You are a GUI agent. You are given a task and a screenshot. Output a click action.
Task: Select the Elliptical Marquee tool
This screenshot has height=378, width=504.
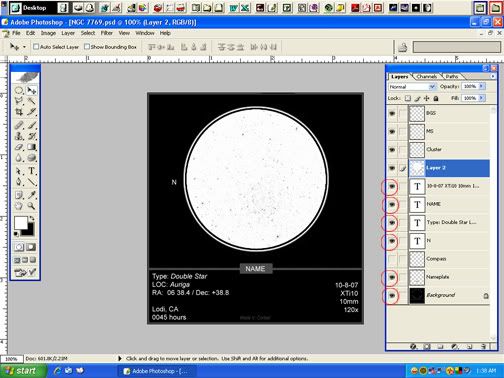(19, 90)
